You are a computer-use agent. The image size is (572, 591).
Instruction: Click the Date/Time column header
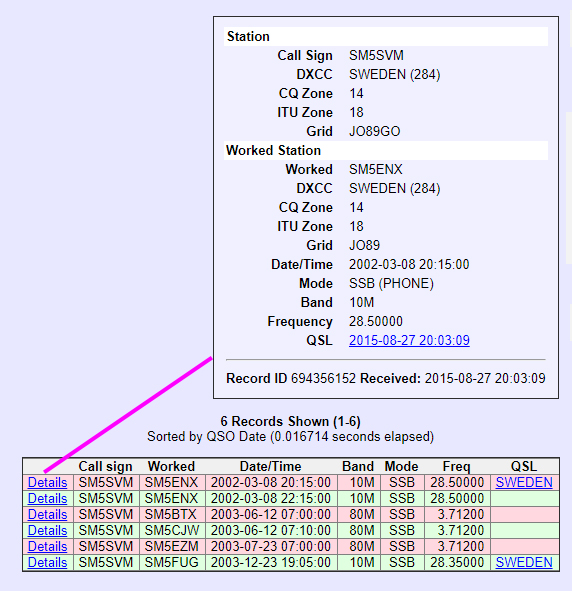[x=271, y=467]
